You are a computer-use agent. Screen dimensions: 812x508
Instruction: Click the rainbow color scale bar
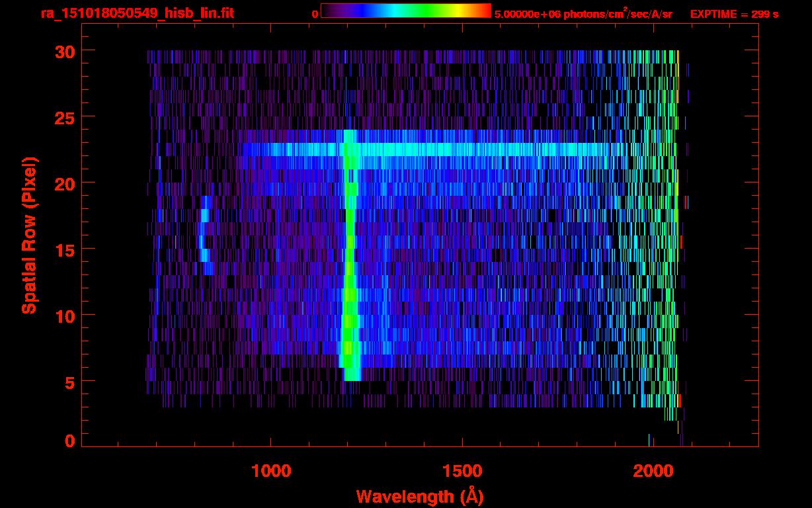pos(405,11)
